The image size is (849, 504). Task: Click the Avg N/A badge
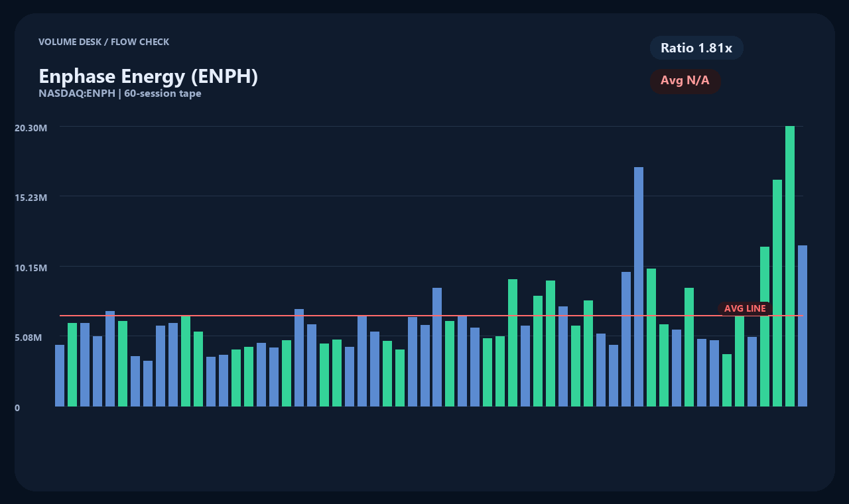tap(685, 81)
